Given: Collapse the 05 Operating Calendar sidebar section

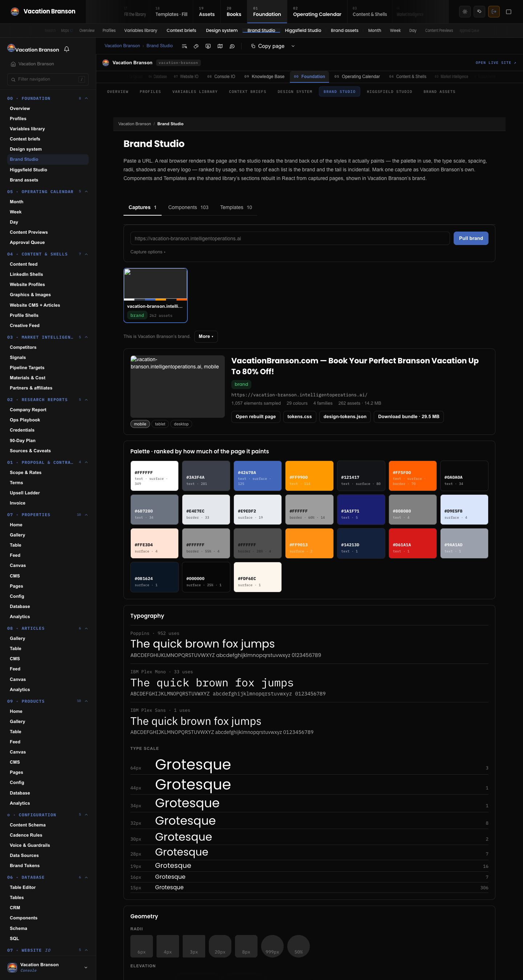Looking at the screenshot, I should (x=86, y=191).
